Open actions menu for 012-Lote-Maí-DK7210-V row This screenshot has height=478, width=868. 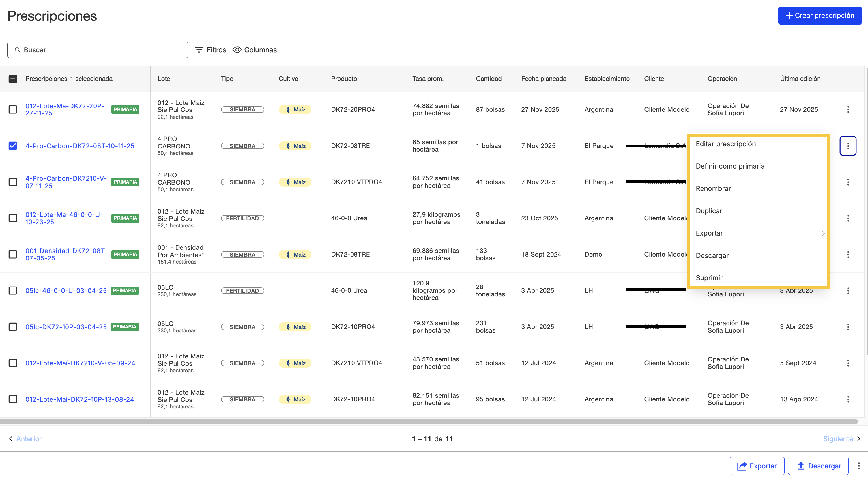click(x=848, y=363)
